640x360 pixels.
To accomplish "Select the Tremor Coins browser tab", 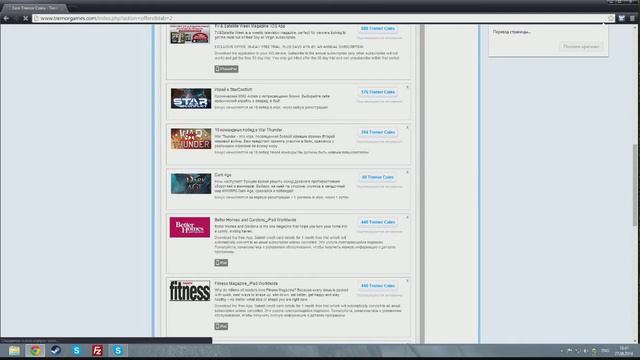I will click(x=35, y=8).
